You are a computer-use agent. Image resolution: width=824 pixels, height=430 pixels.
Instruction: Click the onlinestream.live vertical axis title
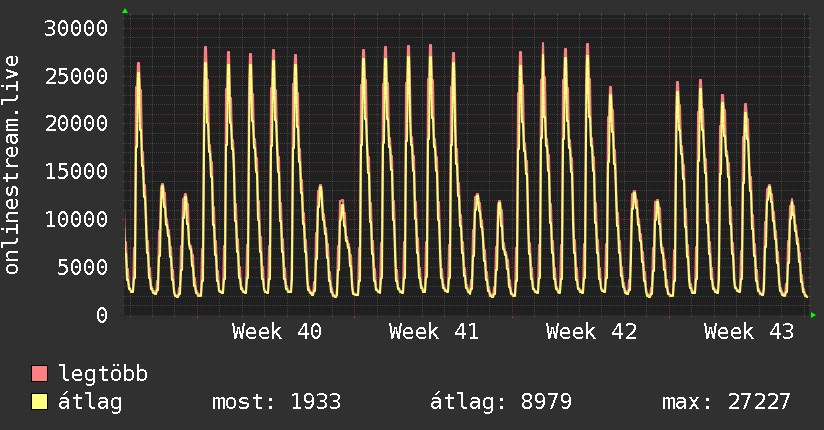point(11,165)
